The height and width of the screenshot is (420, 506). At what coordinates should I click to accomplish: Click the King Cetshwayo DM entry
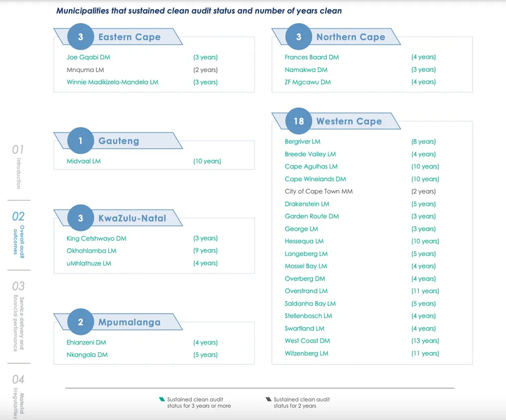[97, 238]
